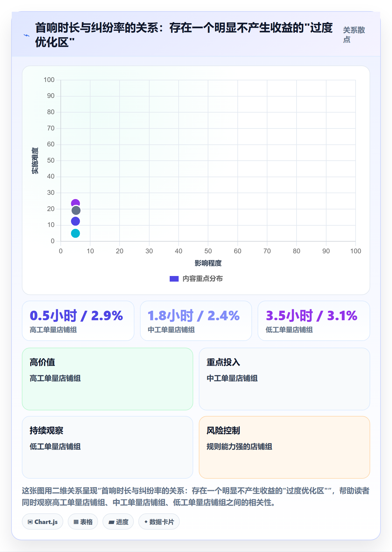
Task: Open the 3.5小时 / 3.1% stat card
Action: pyautogui.click(x=314, y=321)
